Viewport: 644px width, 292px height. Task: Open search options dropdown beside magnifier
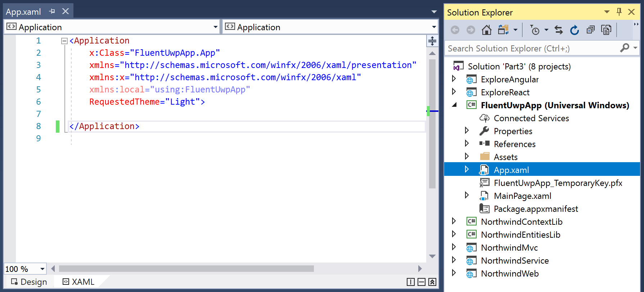pos(635,48)
